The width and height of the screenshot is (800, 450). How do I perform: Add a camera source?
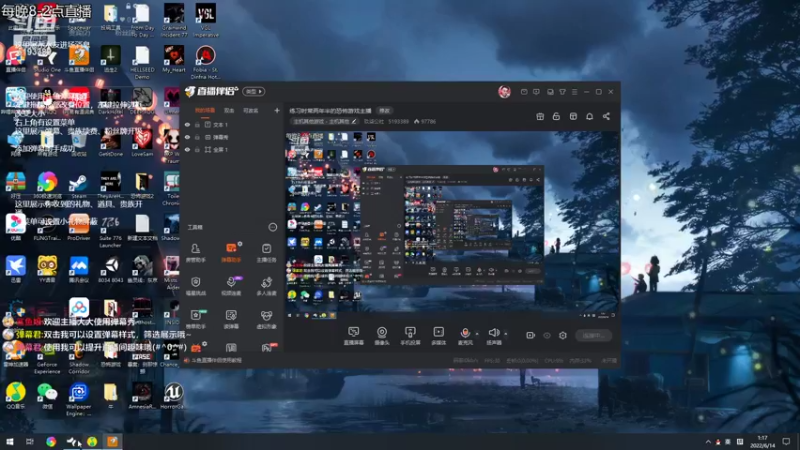point(382,336)
